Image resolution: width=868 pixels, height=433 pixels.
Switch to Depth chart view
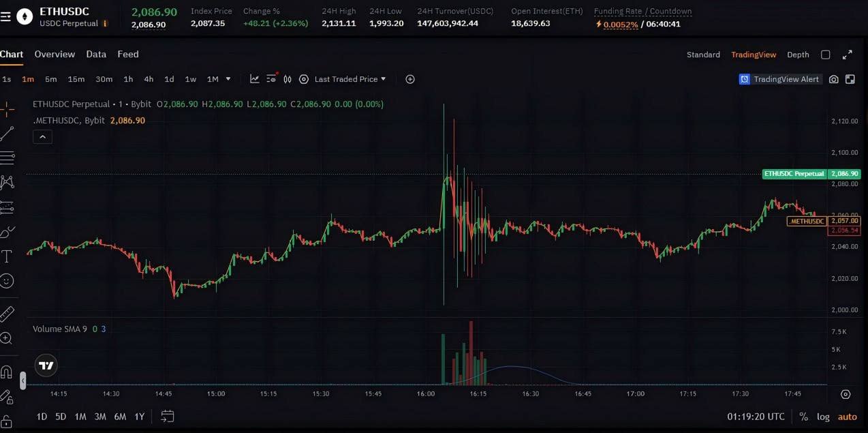pyautogui.click(x=798, y=55)
